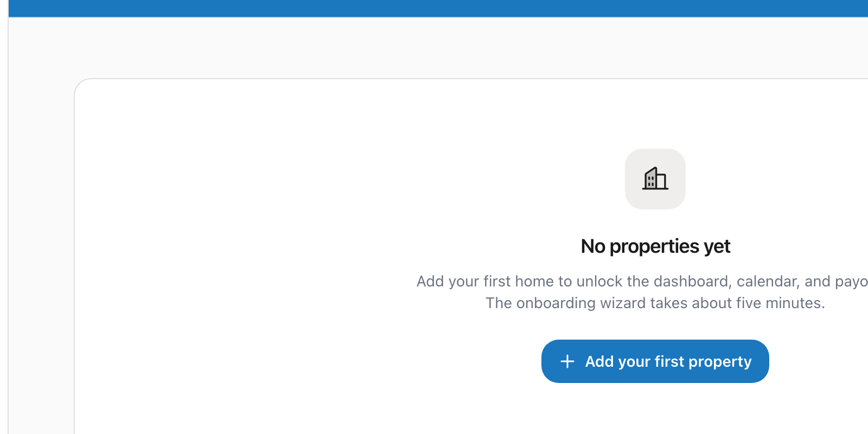
Task: Click the narrow left edge strip
Action: 4,217
